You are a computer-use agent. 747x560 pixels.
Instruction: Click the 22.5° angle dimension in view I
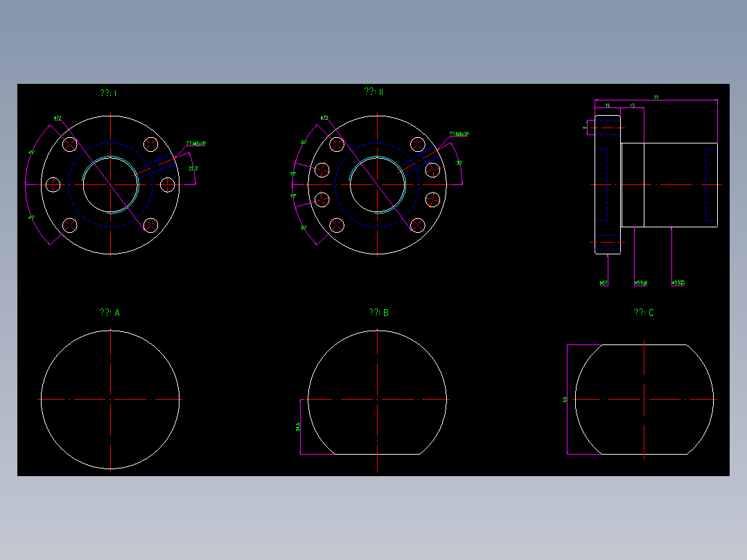coord(193,168)
